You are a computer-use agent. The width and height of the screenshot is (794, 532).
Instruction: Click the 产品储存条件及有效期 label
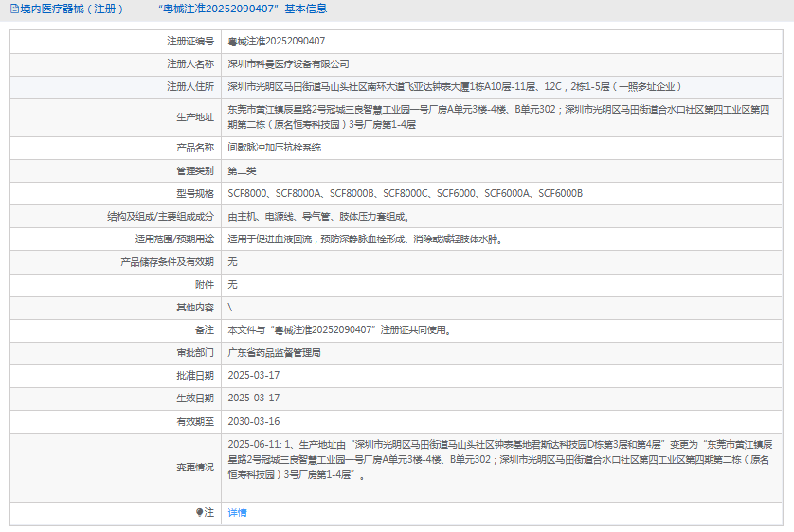tap(167, 262)
